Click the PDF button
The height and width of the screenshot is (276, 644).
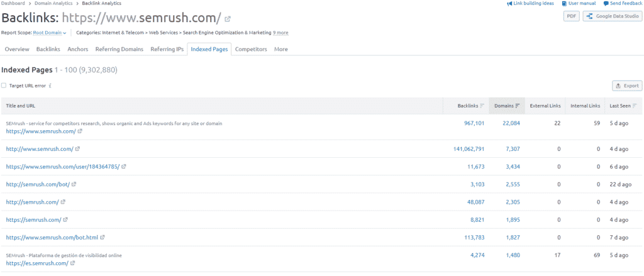coord(571,16)
